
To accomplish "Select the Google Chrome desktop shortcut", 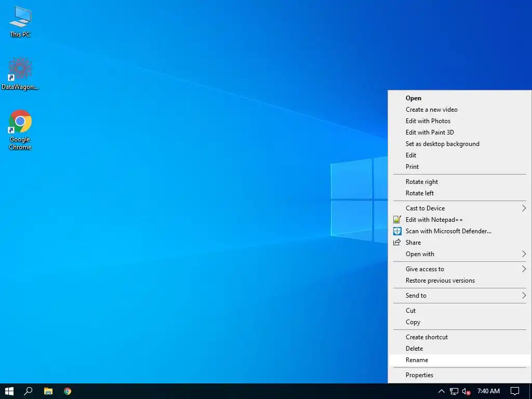I will 20,129.
